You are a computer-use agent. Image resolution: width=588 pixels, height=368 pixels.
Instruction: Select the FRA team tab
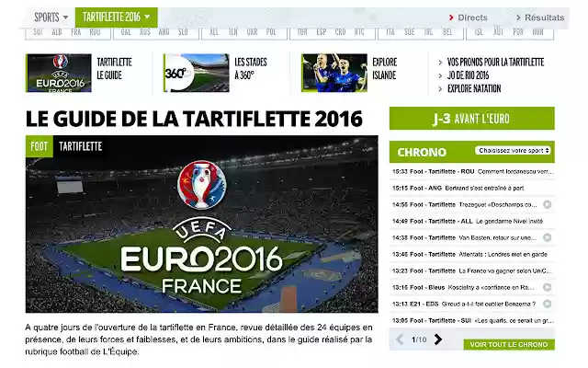(x=76, y=32)
